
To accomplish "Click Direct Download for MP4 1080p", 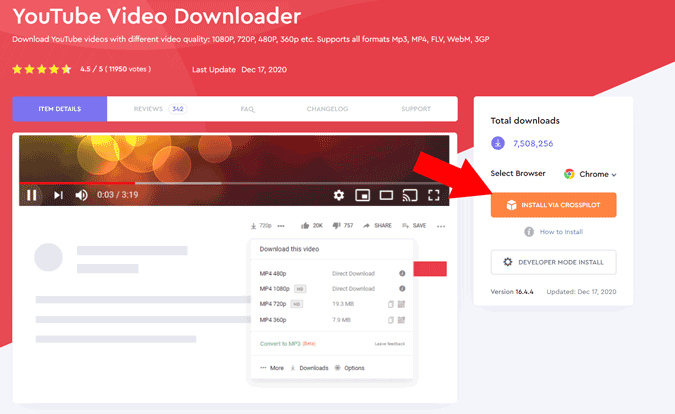I will (x=353, y=289).
